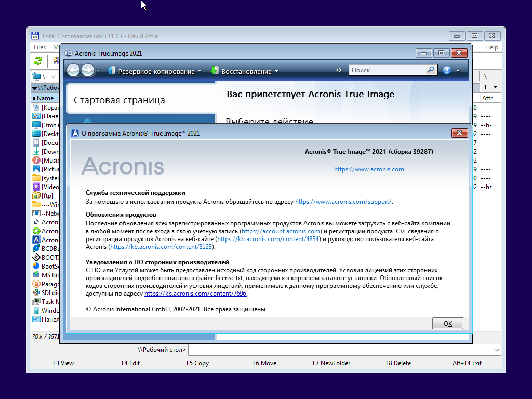Screen dimensions: 532x399
Task: Open the kb.acronis.com/content/4834 link
Action: pyautogui.click(x=268, y=239)
